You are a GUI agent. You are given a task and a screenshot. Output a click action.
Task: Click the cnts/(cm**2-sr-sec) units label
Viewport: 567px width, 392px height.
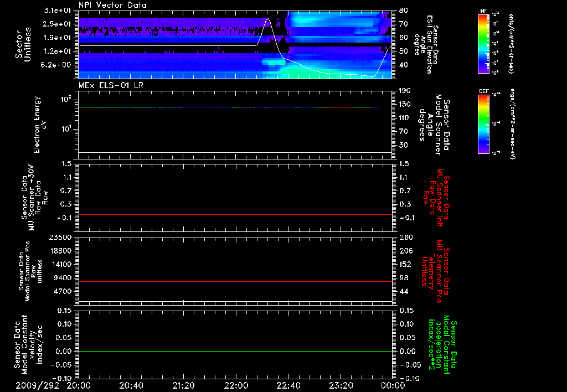(511, 43)
